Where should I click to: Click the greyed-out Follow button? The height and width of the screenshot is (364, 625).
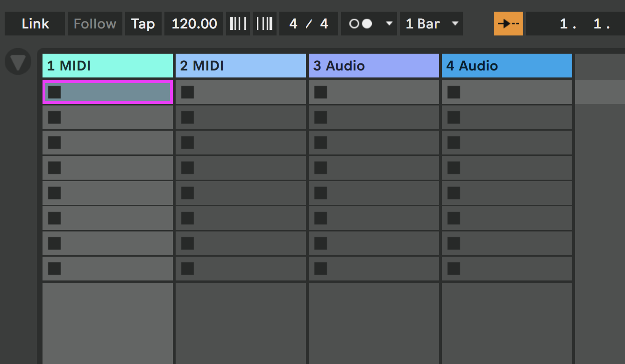click(95, 24)
